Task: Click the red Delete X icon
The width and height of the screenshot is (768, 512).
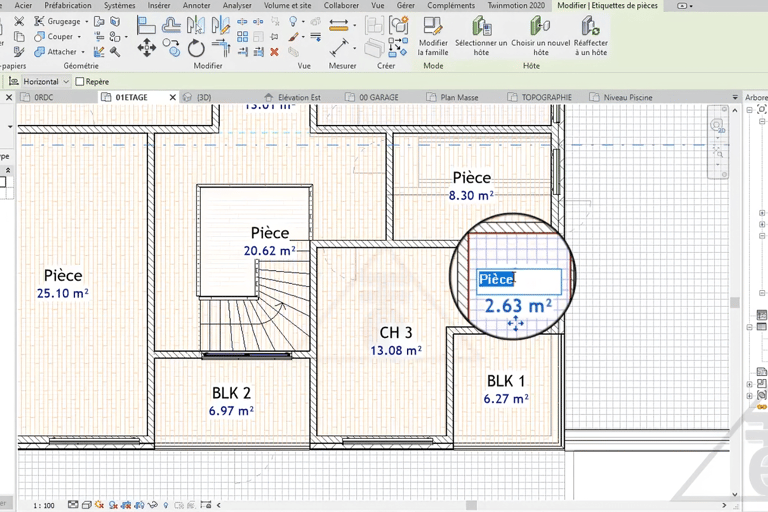Action: tap(274, 51)
